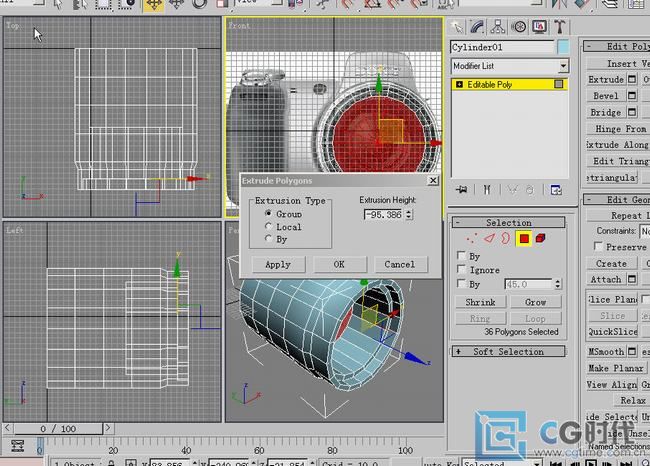The width and height of the screenshot is (650, 466).
Task: Open Bridge settings box icon
Action: click(x=632, y=112)
